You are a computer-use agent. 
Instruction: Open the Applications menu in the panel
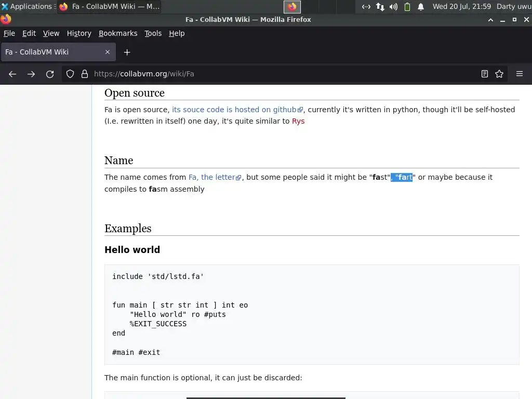(x=28, y=6)
